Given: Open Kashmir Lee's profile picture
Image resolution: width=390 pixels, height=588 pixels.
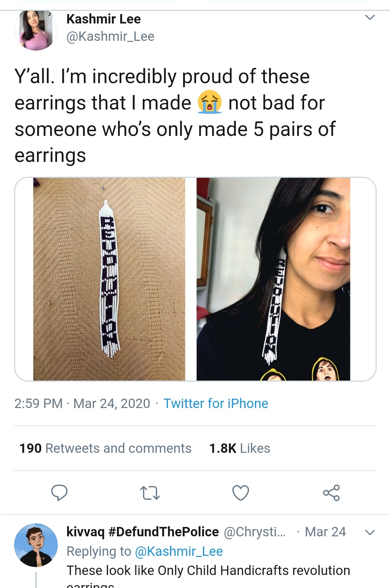Looking at the screenshot, I should pyautogui.click(x=36, y=30).
